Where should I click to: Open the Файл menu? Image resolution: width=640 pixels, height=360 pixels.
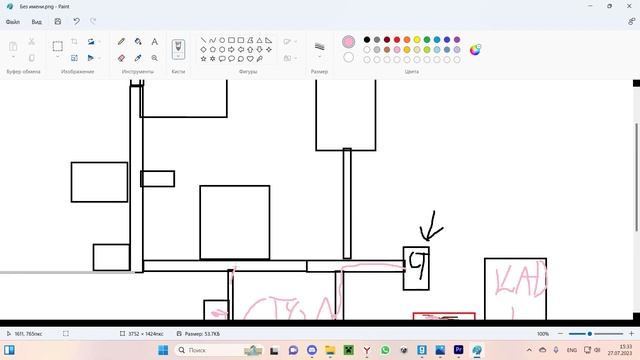click(x=13, y=22)
